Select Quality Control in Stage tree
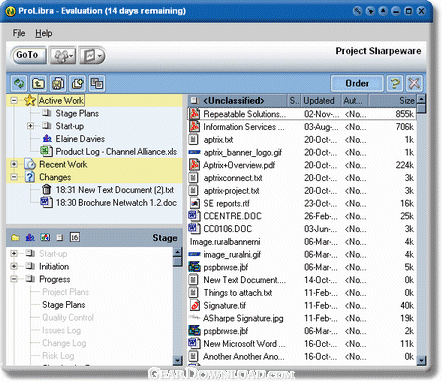 pyautogui.click(x=68, y=317)
